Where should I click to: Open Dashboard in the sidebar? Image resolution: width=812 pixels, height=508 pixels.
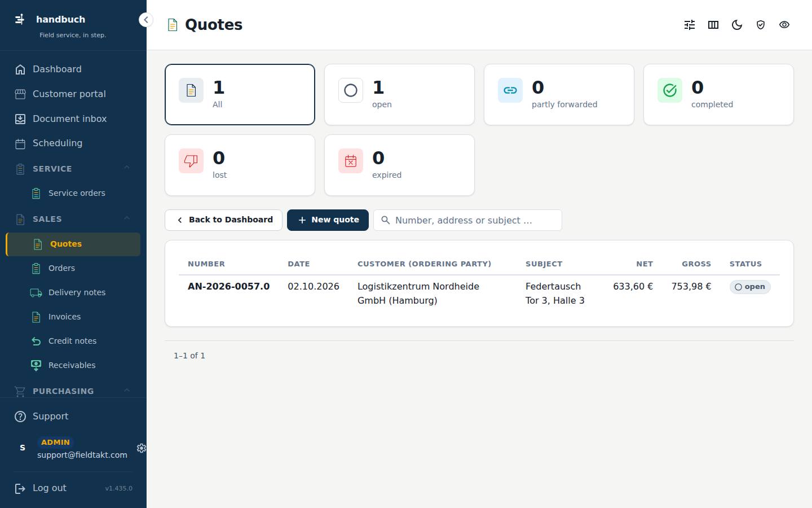tap(73, 69)
